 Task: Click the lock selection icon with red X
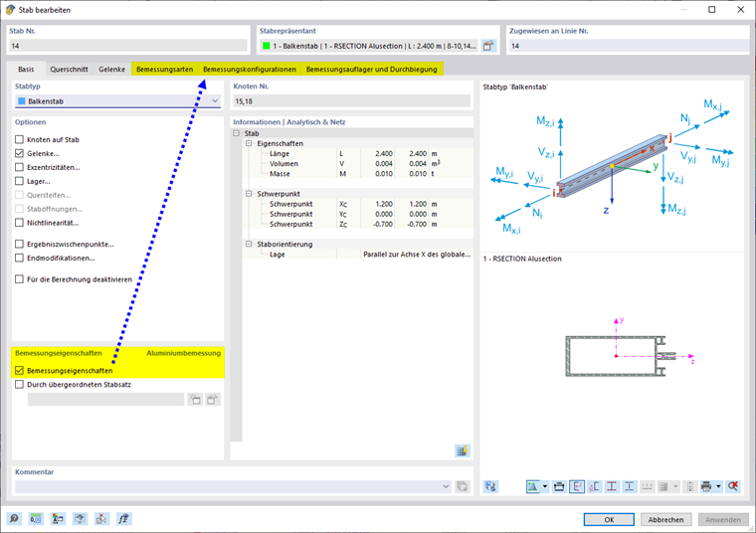pyautogui.click(x=101, y=518)
